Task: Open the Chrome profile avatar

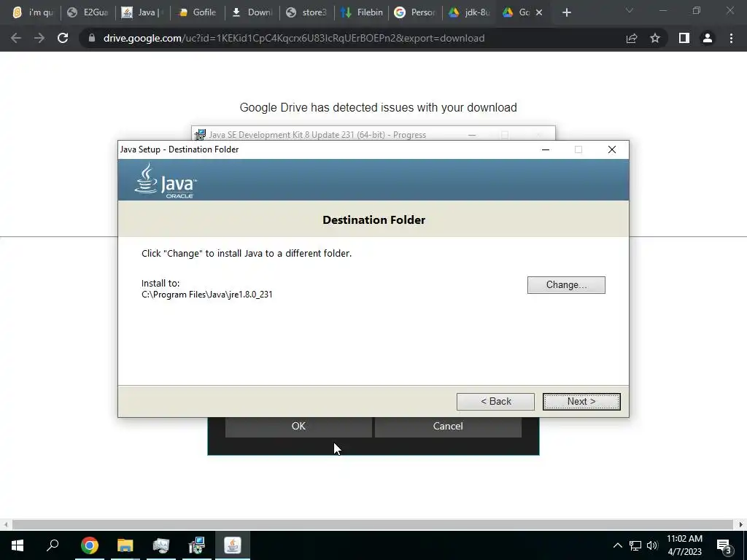Action: pos(708,38)
